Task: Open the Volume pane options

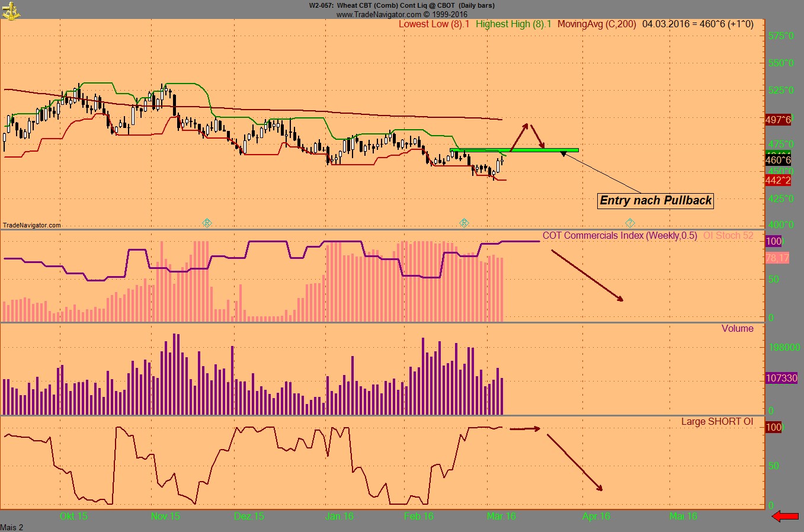Action: click(x=738, y=328)
